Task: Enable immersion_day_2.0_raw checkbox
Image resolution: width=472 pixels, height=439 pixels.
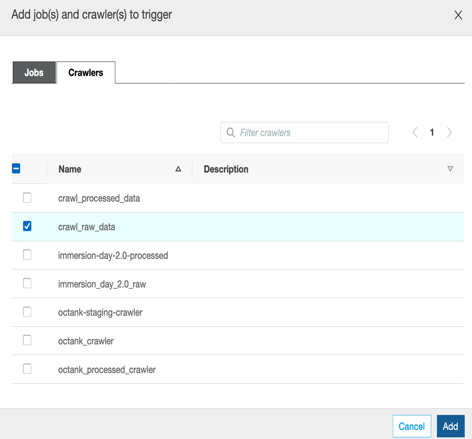Action: point(27,283)
